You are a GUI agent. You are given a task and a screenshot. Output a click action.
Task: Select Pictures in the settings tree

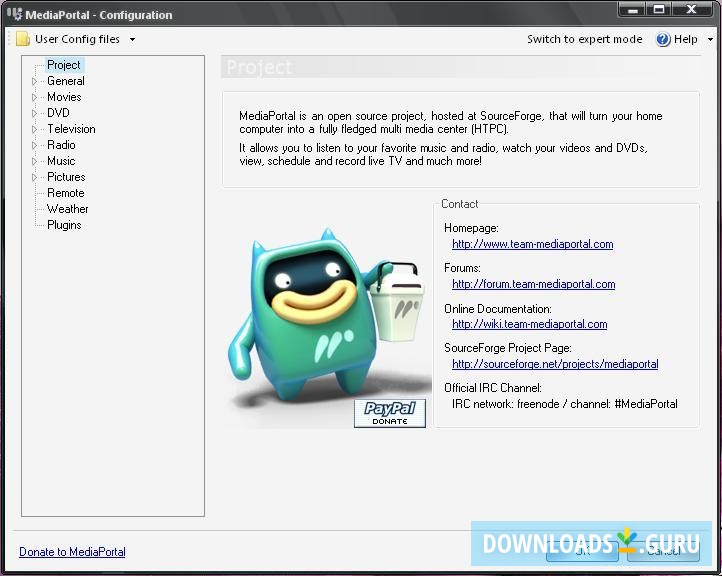click(x=66, y=177)
